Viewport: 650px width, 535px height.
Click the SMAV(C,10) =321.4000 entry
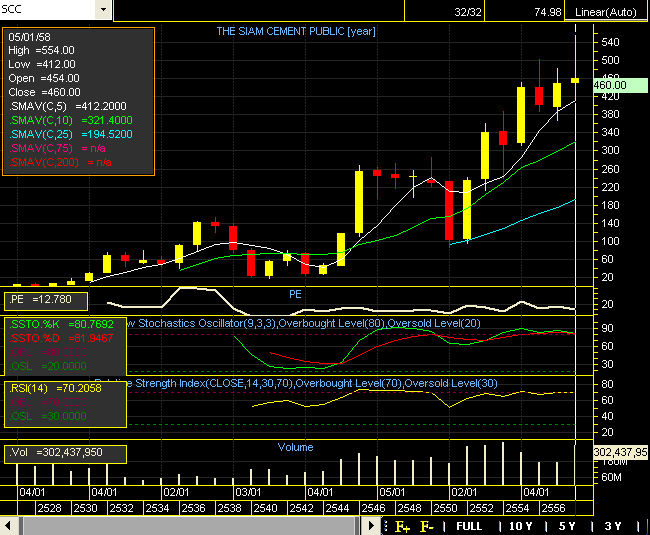[x=71, y=120]
